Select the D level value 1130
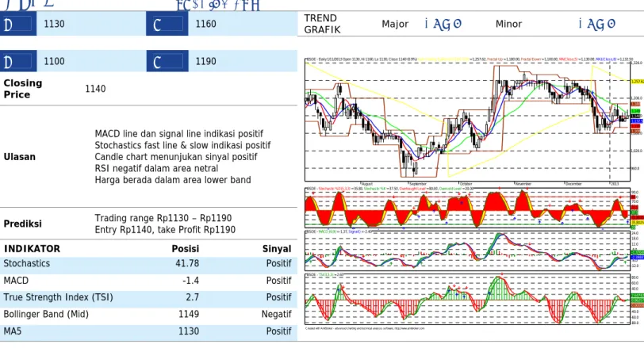Viewport: 644px width, 348px height. click(54, 24)
